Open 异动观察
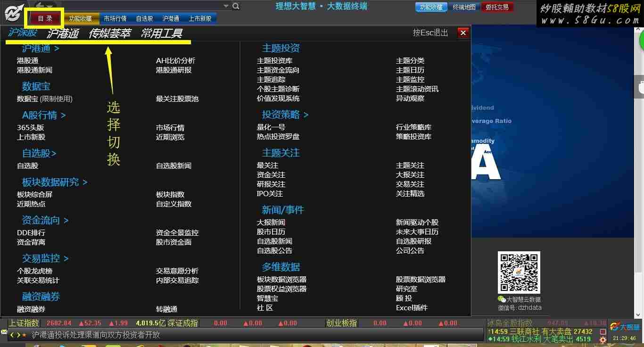 410,98
